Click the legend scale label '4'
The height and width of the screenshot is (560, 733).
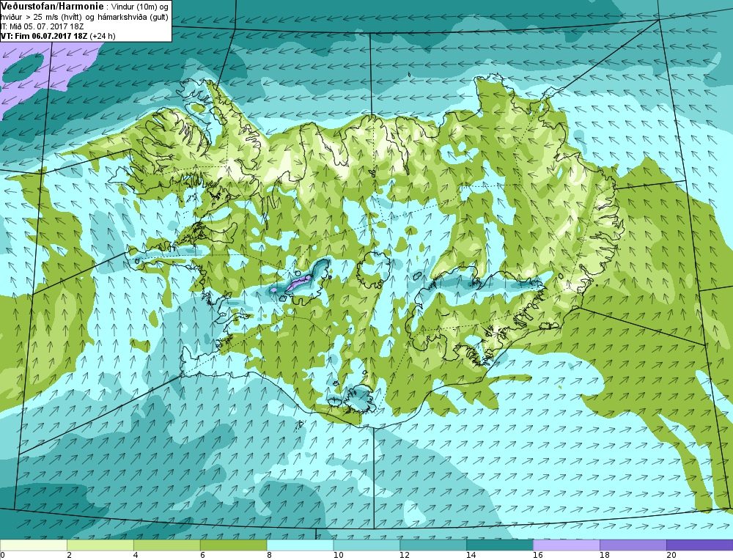(x=136, y=556)
